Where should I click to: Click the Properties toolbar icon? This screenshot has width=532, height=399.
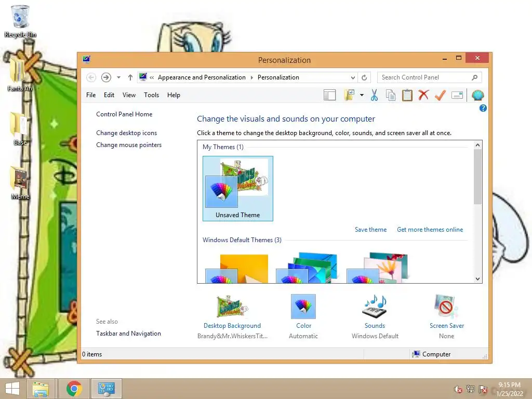(x=457, y=96)
